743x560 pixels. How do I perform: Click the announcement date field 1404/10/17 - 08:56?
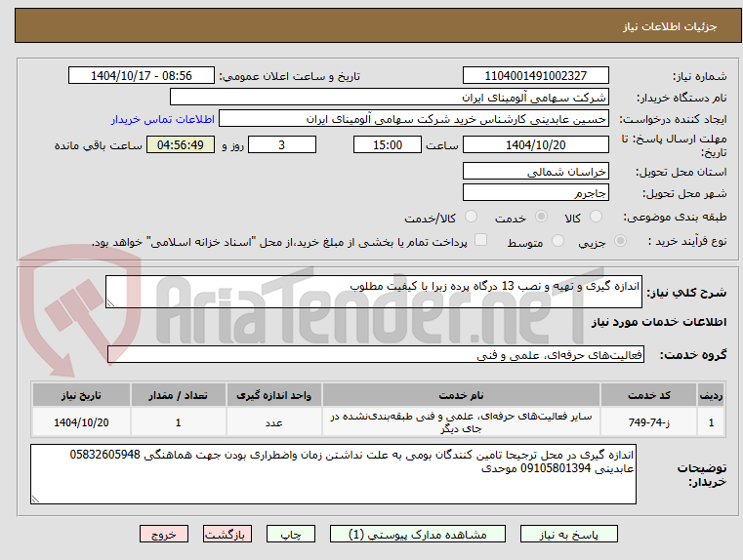142,75
